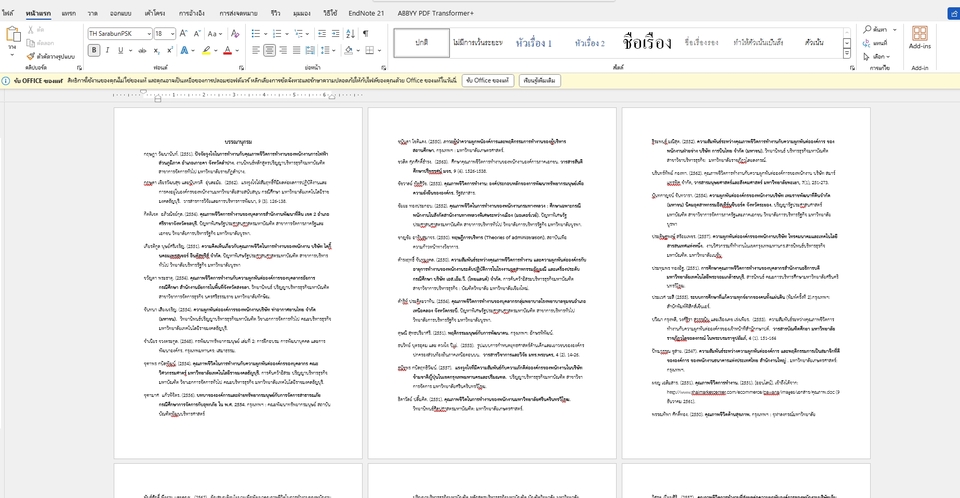Sort paragraphs with the A-Z icon

point(350,34)
